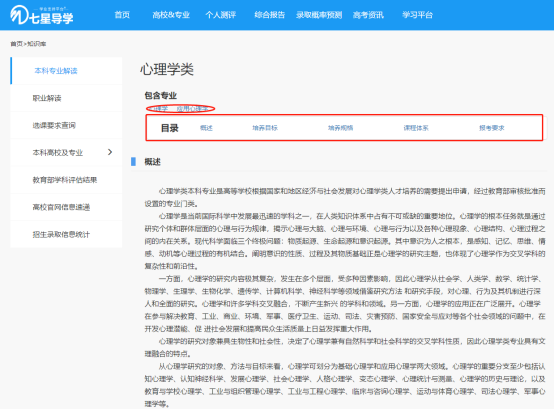Image resolution: width=554 pixels, height=410 pixels.
Task: Click the 报考要求 directory link
Action: [492, 128]
